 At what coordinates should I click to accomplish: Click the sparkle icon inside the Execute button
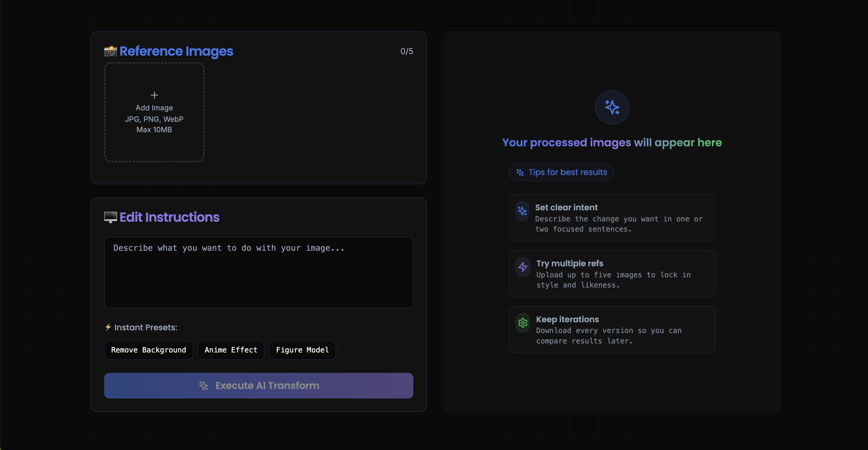click(x=204, y=386)
